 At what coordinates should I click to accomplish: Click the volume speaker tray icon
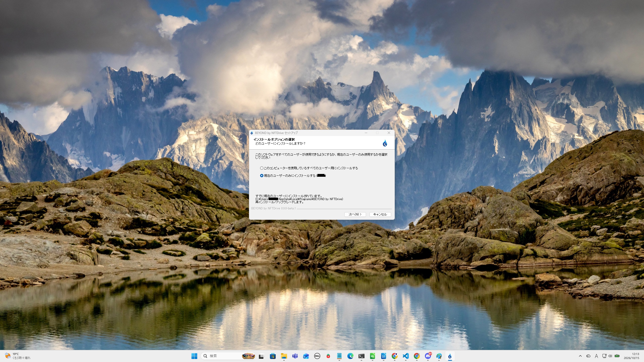click(610, 356)
